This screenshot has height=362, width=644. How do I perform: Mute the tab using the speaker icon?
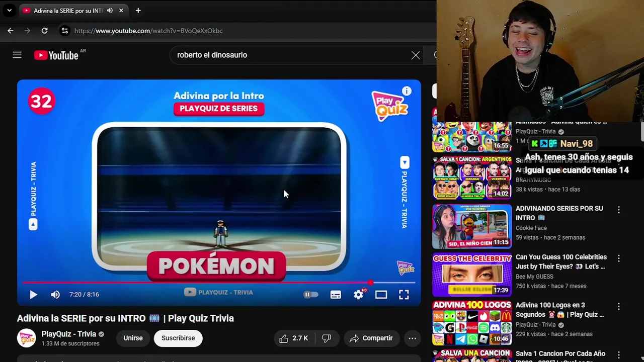point(110,11)
